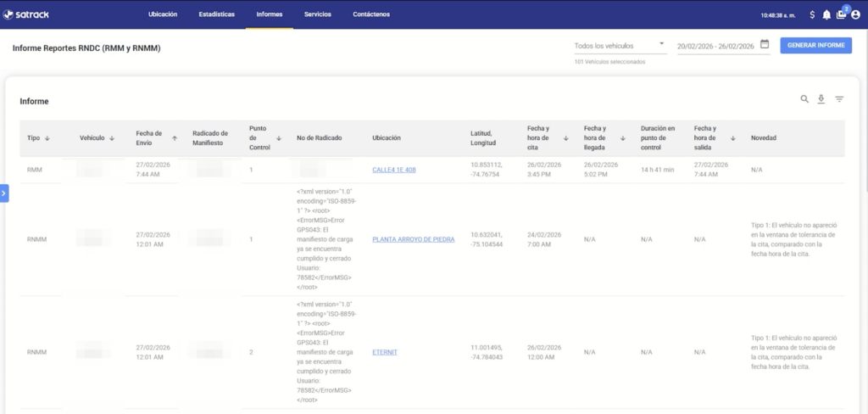
Task: Sort by the Vehículo column arrow
Action: pos(112,138)
